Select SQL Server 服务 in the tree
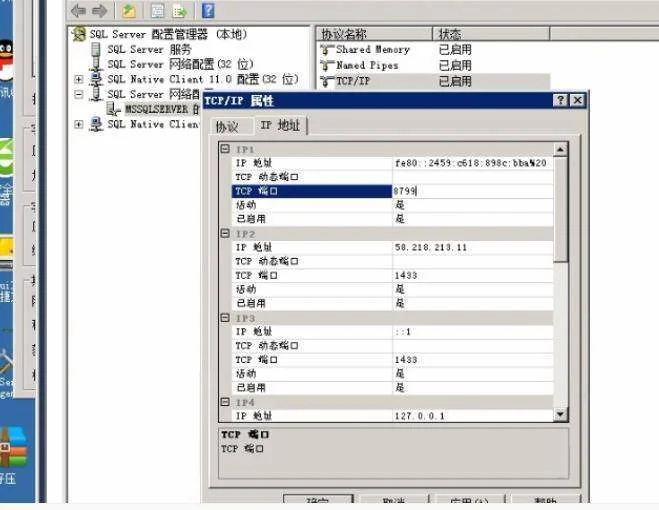This screenshot has height=510, width=659. [151, 49]
